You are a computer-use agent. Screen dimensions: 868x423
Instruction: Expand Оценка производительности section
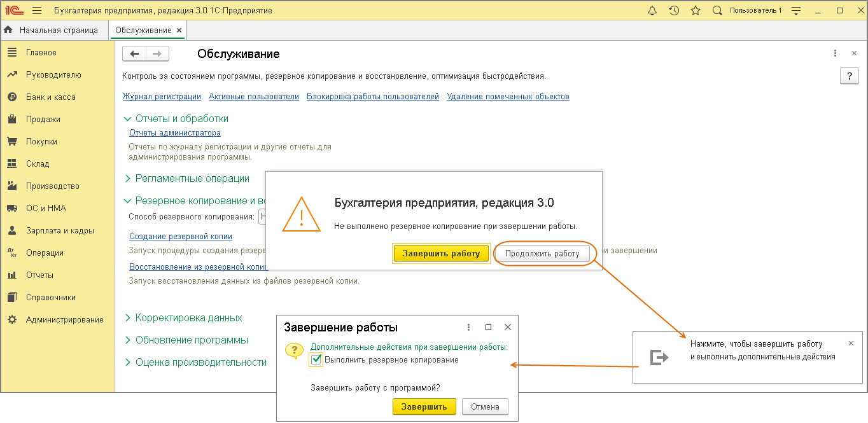[x=128, y=363]
